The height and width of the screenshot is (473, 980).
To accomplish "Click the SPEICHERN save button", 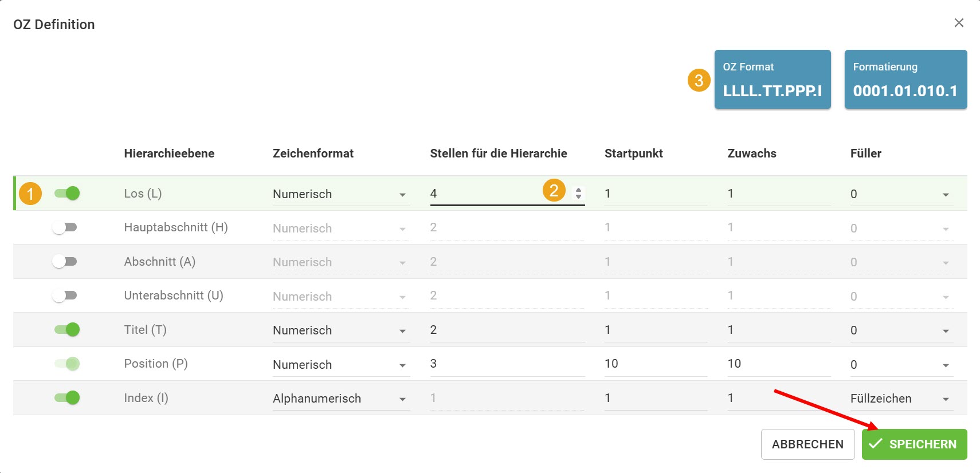I will point(914,444).
